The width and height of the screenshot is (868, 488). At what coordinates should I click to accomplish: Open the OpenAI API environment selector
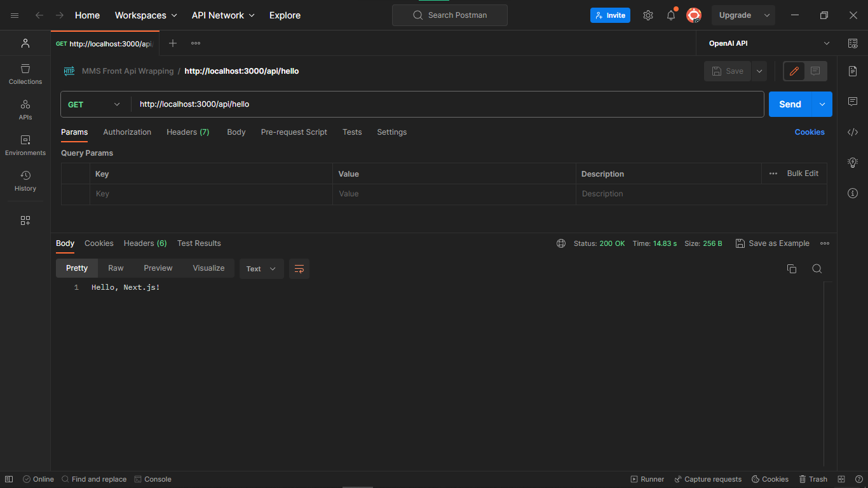(770, 43)
